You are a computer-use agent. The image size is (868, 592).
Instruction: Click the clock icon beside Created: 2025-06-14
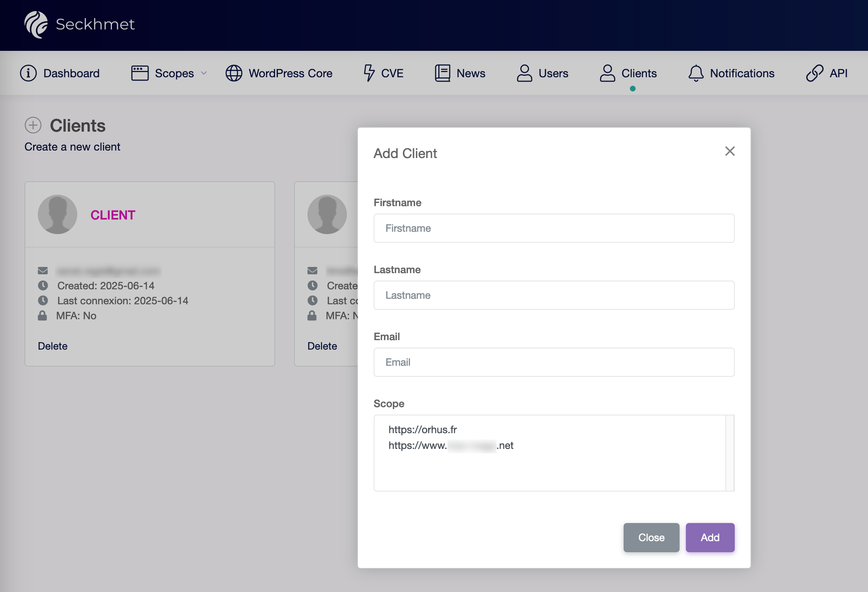click(x=43, y=285)
